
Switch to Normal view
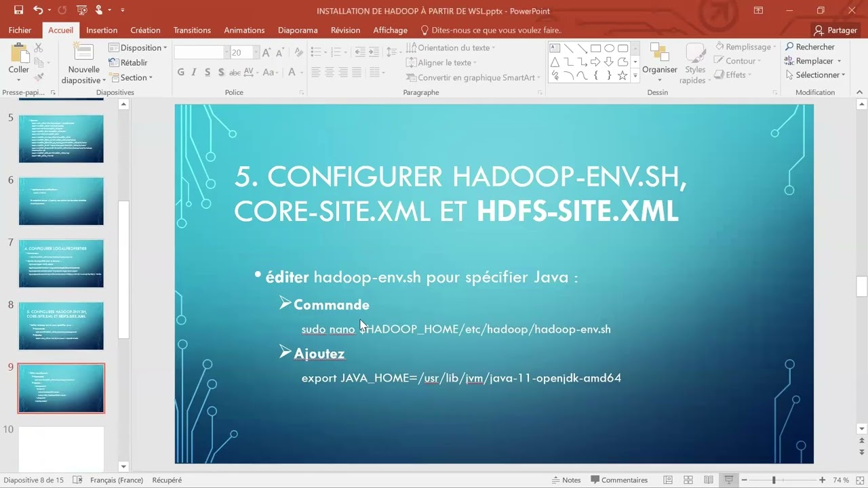click(x=668, y=480)
